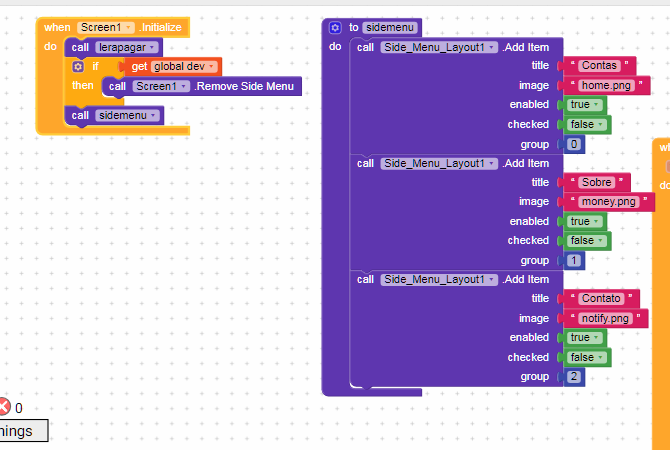This screenshot has width=670, height=450.
Task: Open the gear mutator on the if block
Action: pos(78,67)
